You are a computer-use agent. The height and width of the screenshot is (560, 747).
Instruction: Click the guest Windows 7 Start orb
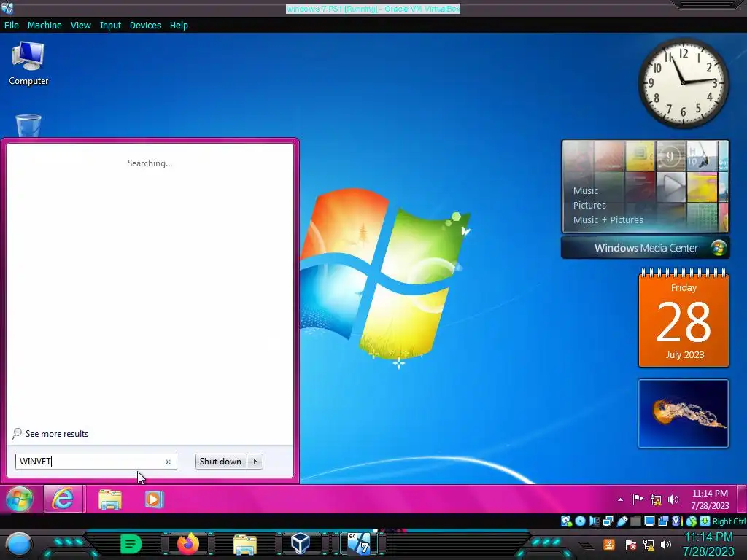tap(20, 499)
